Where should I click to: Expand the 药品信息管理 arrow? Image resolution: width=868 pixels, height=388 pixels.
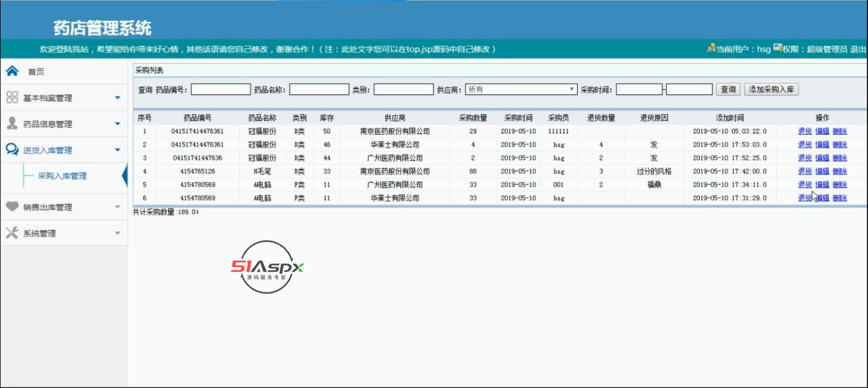(117, 124)
